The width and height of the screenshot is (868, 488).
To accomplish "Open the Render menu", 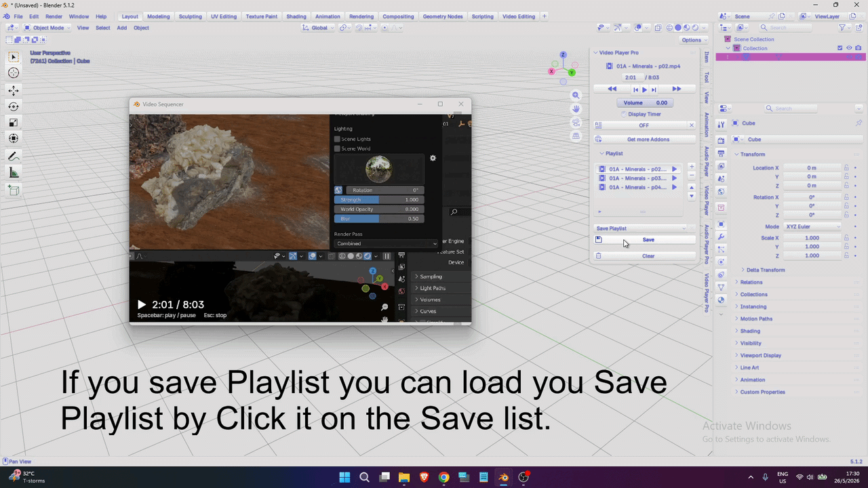I will (x=54, y=16).
